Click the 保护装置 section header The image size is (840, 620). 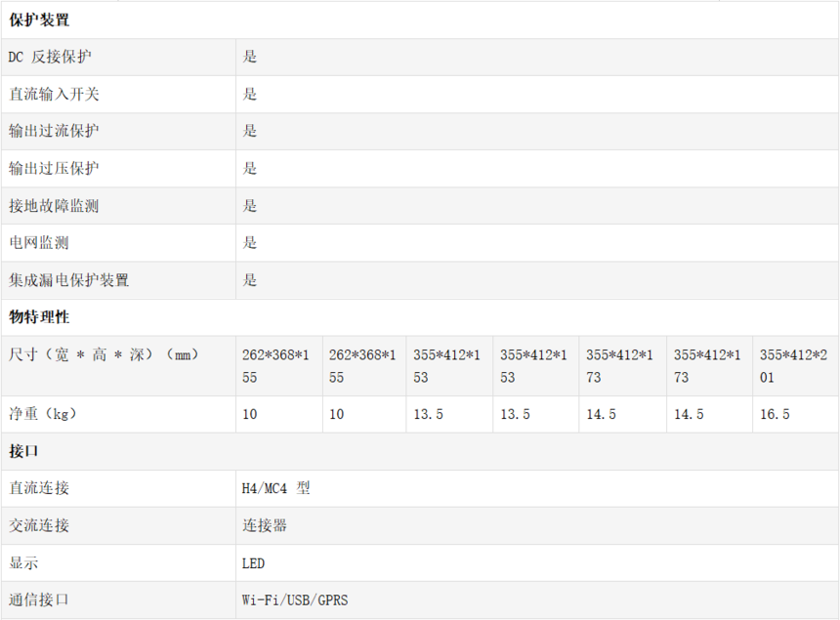click(x=39, y=20)
